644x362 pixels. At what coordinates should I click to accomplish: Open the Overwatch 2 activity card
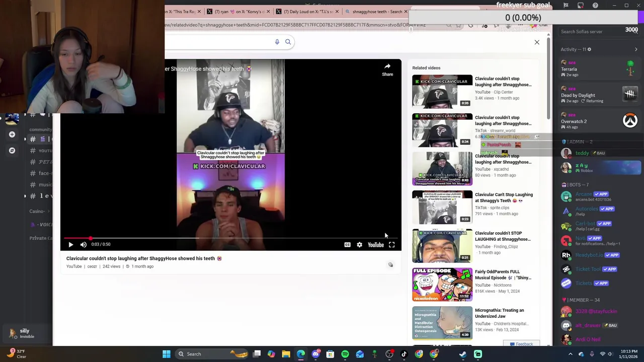(x=599, y=121)
